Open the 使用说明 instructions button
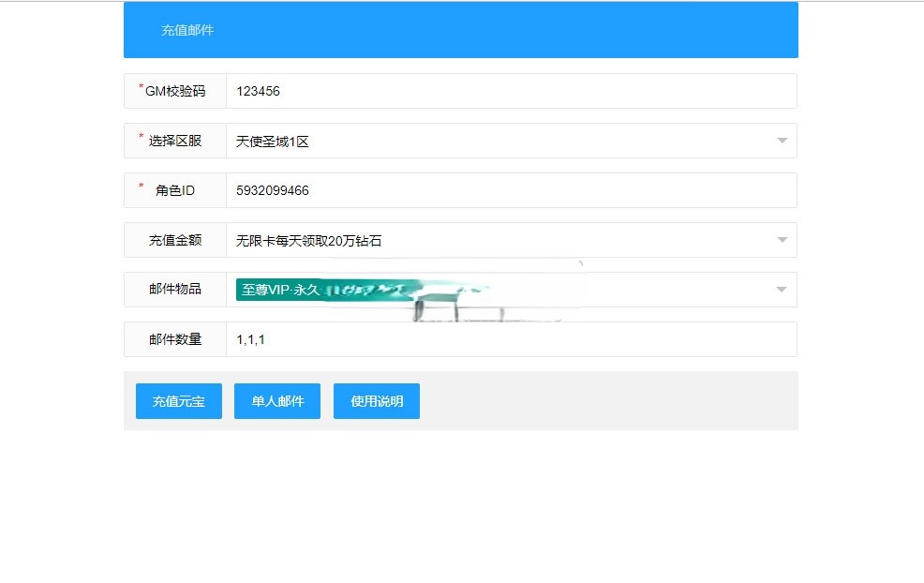The image size is (924, 583). pos(376,400)
